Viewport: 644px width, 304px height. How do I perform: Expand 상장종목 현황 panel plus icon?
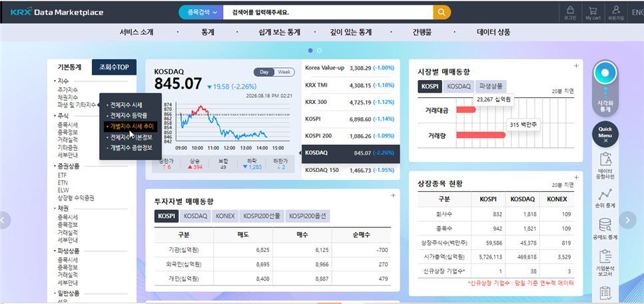(x=576, y=177)
